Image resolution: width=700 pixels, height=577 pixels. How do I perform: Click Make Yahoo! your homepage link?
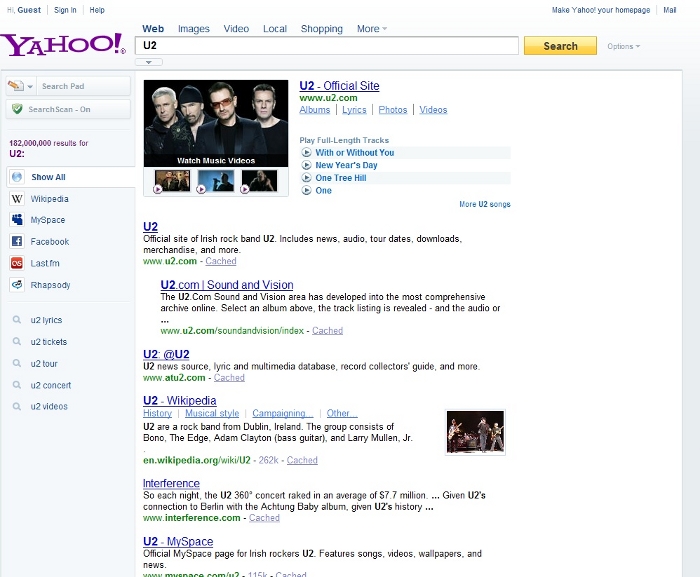tap(601, 10)
